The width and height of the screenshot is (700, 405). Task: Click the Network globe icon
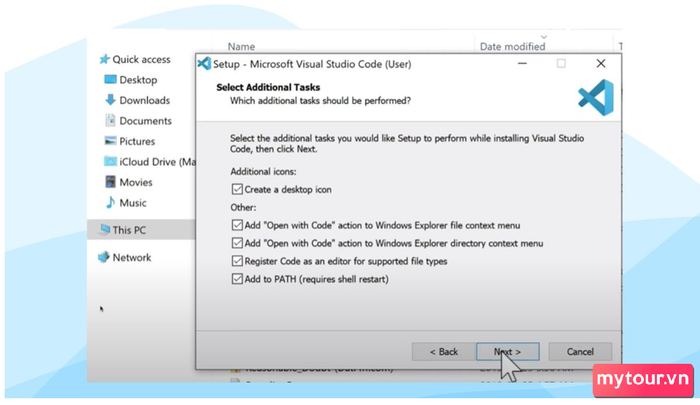104,257
